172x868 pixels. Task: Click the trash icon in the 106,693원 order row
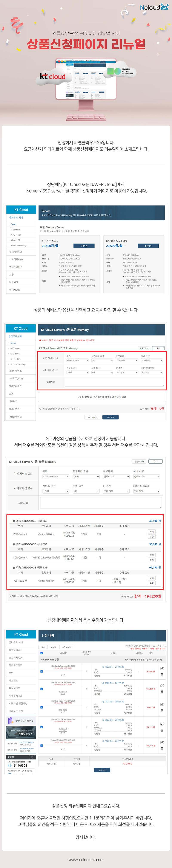162,749
